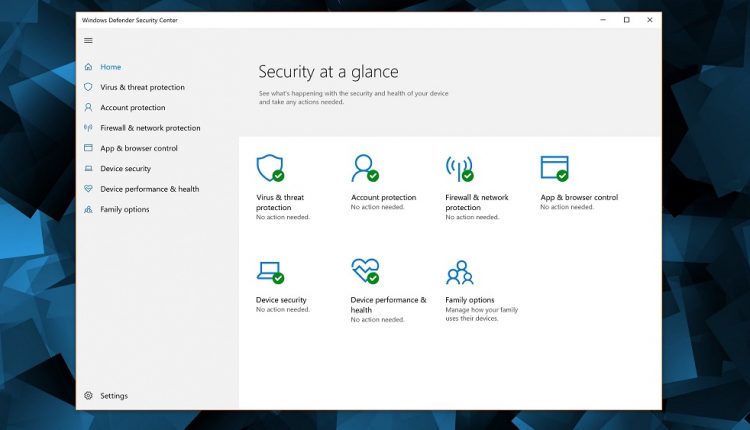This screenshot has height=430, width=750.
Task: Click the family icon beside Family options in sidebar
Action: tap(88, 209)
